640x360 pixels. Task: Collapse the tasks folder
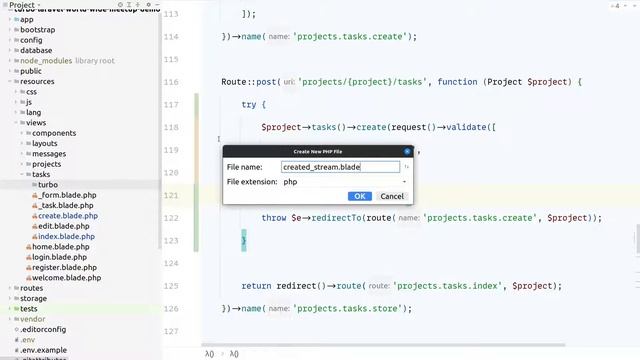[22, 174]
